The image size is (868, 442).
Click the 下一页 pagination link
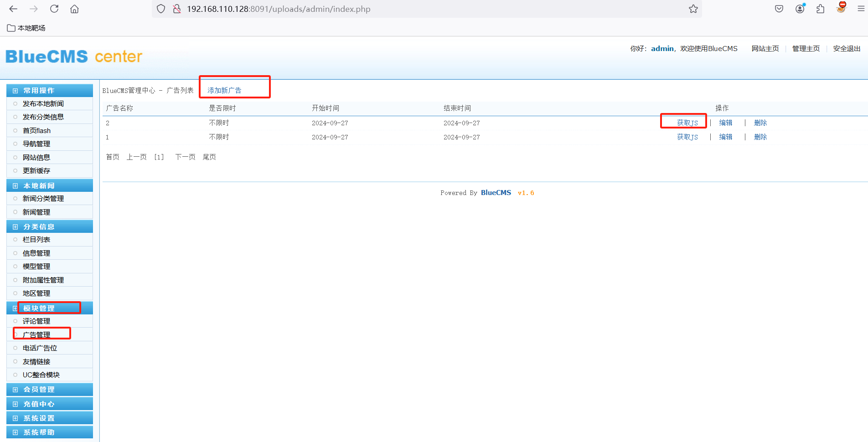[186, 157]
